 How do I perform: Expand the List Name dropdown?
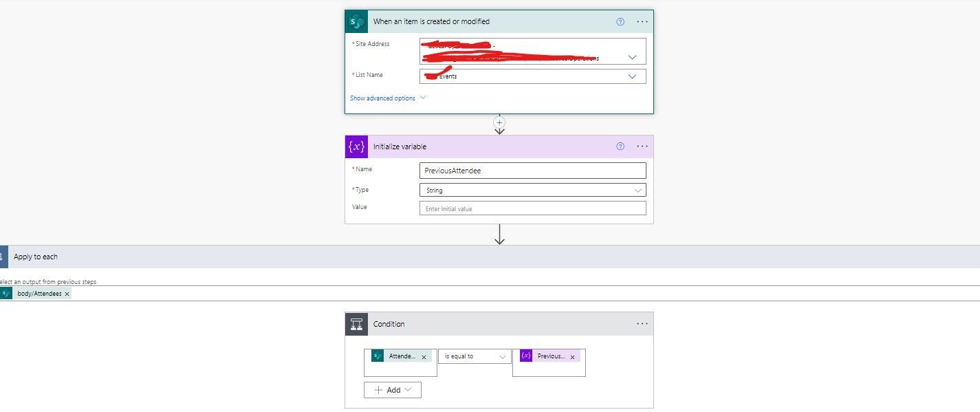pyautogui.click(x=632, y=76)
